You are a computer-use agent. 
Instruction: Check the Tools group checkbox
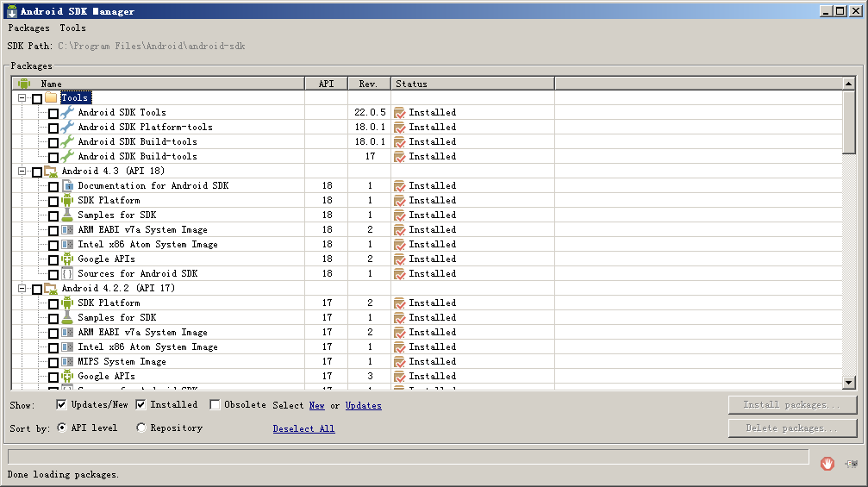[x=37, y=98]
